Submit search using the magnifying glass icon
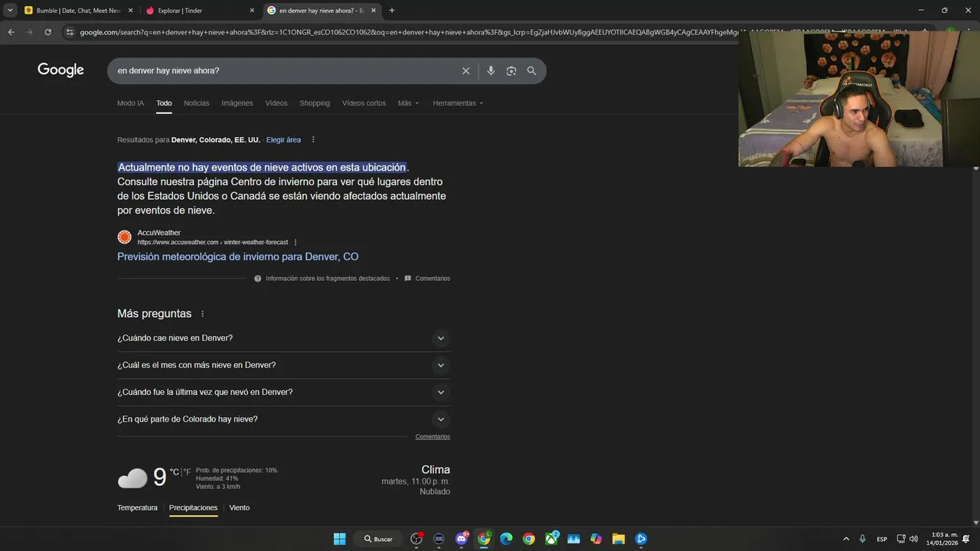The height and width of the screenshot is (551, 980). click(x=531, y=70)
